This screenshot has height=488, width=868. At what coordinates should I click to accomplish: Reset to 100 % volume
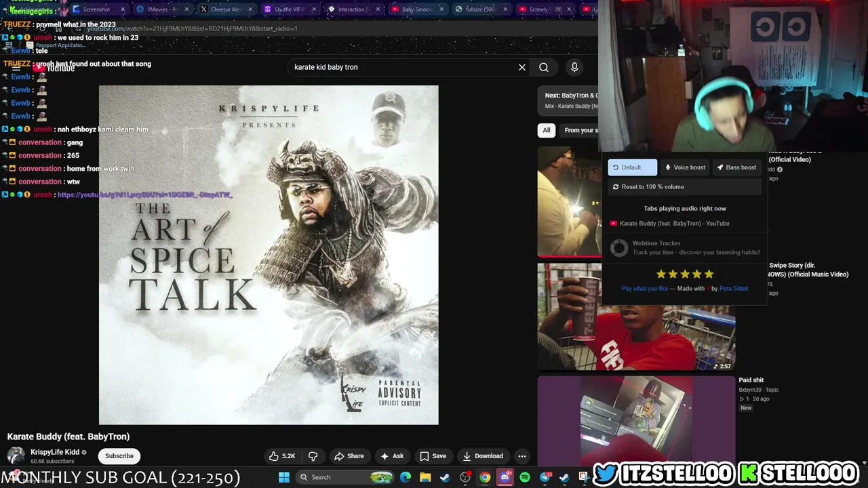pos(685,187)
